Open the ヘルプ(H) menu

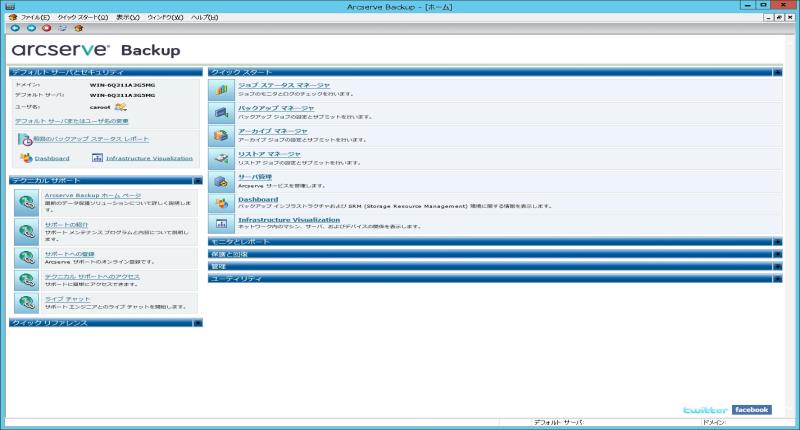coord(205,17)
